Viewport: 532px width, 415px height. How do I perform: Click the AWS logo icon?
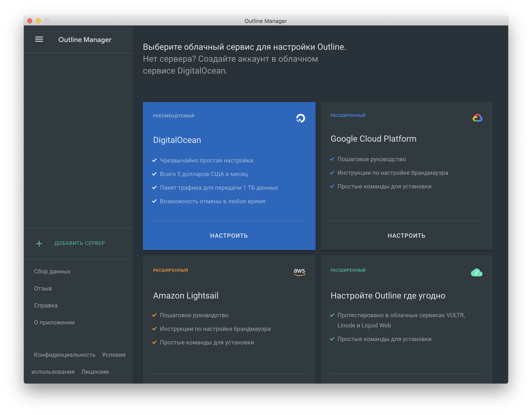(x=299, y=272)
